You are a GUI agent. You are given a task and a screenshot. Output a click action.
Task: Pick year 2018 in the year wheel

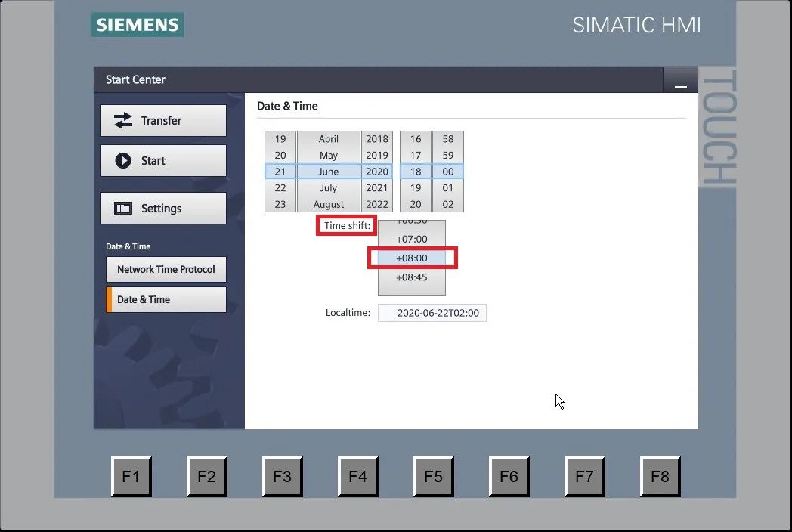(377, 139)
